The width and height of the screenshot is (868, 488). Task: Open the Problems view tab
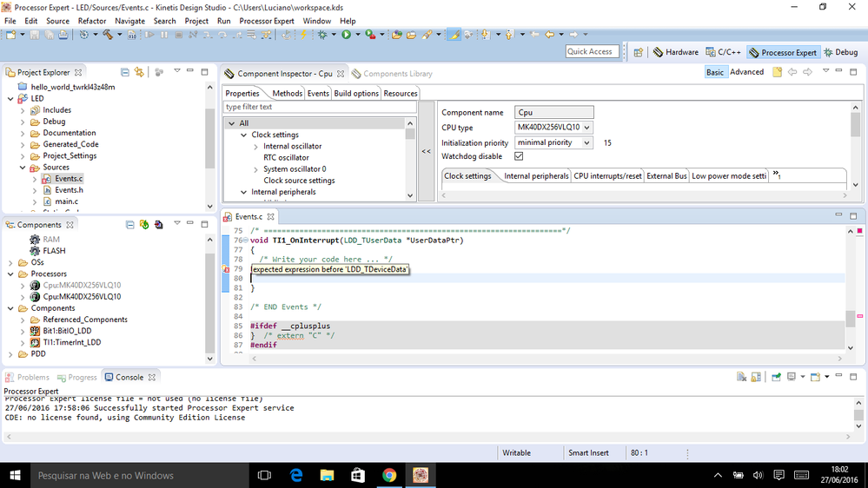tap(33, 378)
